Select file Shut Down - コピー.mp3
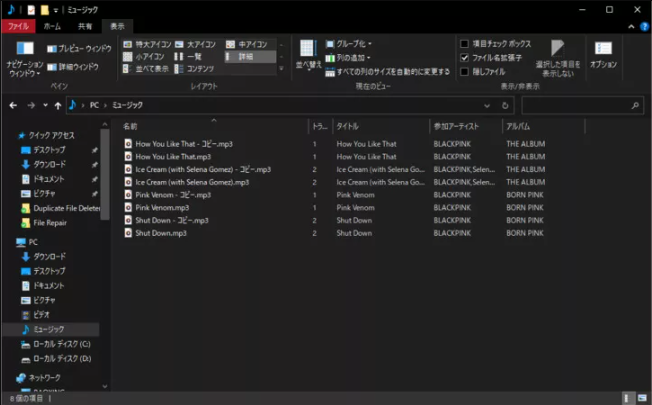652x405 pixels. click(172, 220)
